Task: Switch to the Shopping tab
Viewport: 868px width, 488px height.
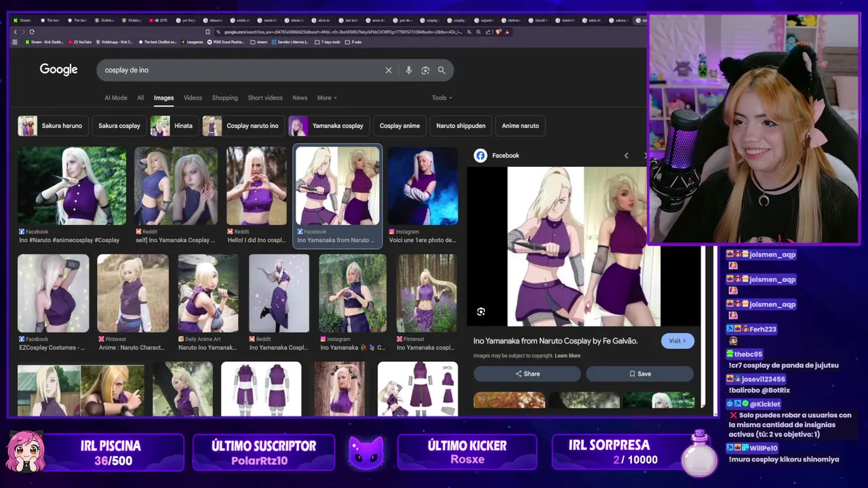Action: coord(224,98)
